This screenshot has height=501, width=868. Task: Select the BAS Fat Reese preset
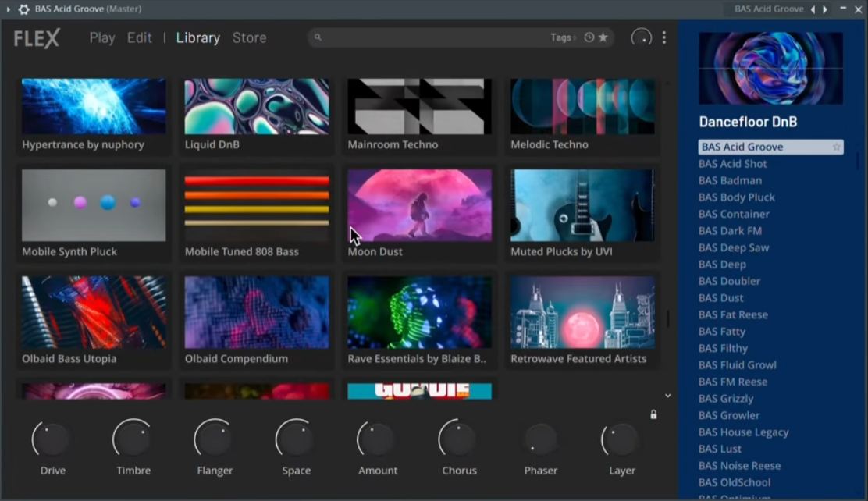click(x=733, y=314)
